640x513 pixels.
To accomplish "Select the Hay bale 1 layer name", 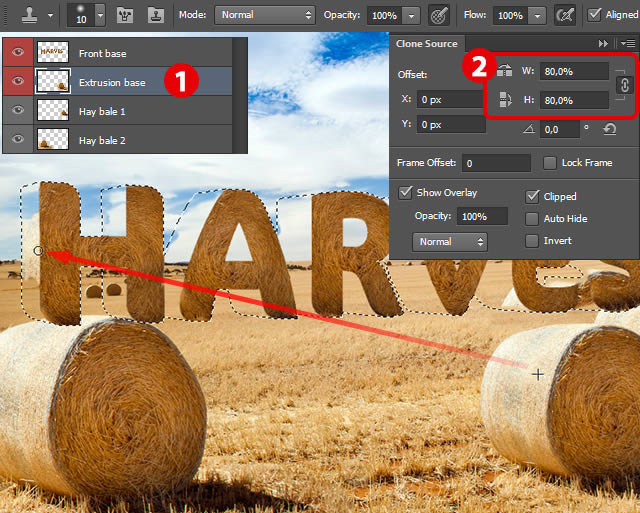I will point(102,111).
